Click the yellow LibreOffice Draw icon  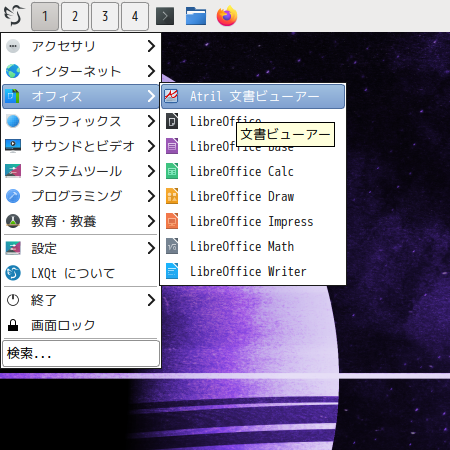tap(172, 196)
